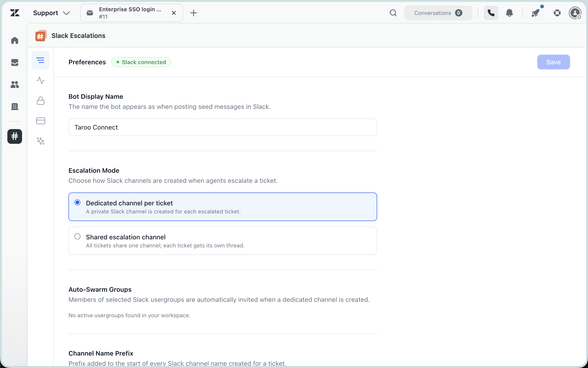Open notifications bell icon
Screen dimensions: 588x368
tap(509, 13)
